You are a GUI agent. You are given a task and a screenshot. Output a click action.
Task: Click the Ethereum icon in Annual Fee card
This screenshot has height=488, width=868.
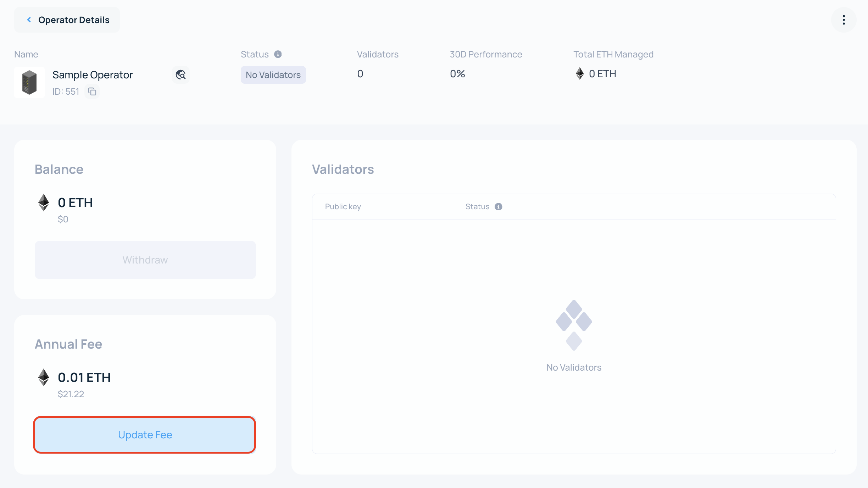44,377
